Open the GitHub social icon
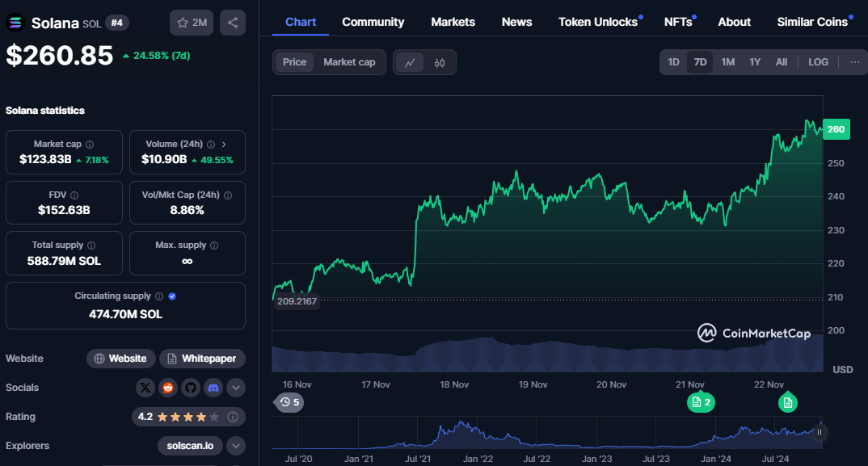This screenshot has width=868, height=466. pyautogui.click(x=191, y=388)
